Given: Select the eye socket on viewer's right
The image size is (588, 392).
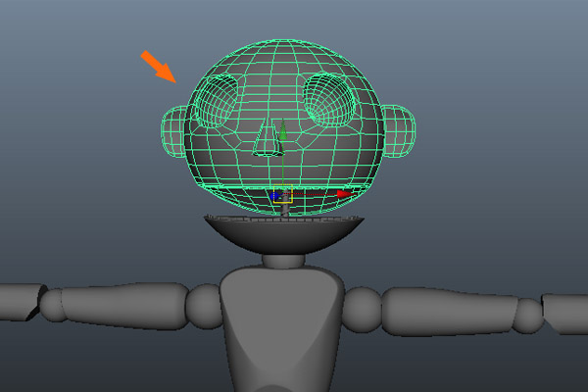Looking at the screenshot, I should pos(329,99).
